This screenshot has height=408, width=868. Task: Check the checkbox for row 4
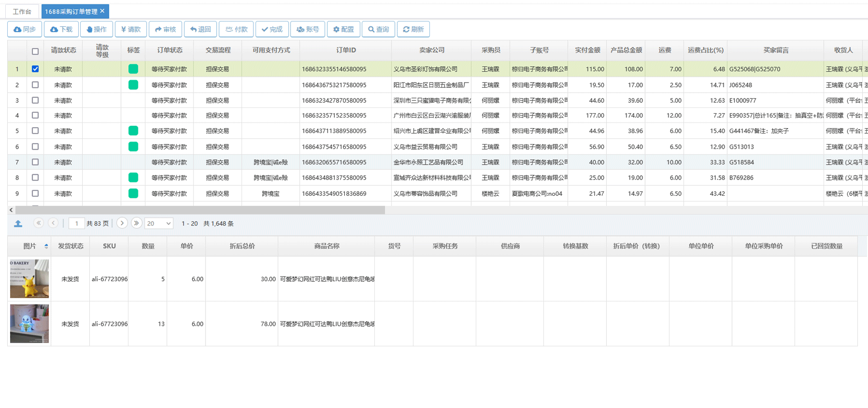[35, 115]
